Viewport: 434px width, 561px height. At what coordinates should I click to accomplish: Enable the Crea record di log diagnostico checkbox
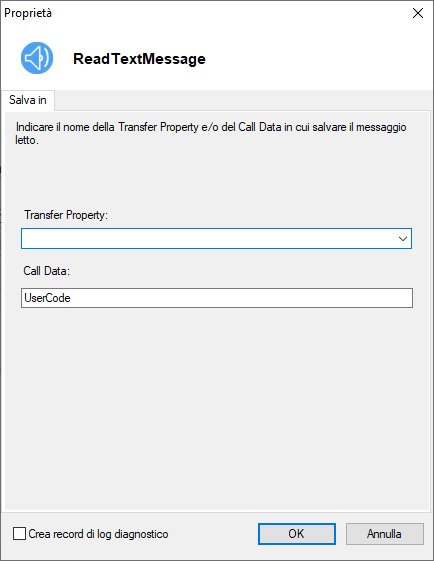click(19, 533)
